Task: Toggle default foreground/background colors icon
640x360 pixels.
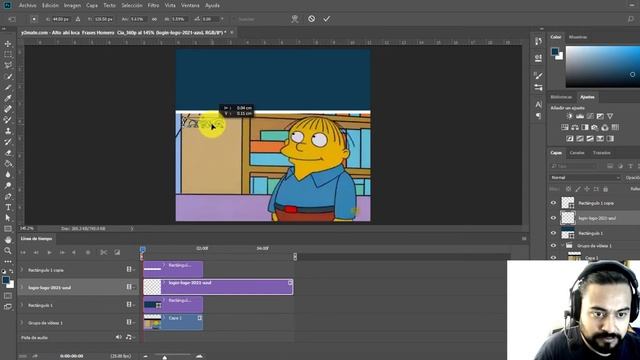Action: (x=4, y=271)
